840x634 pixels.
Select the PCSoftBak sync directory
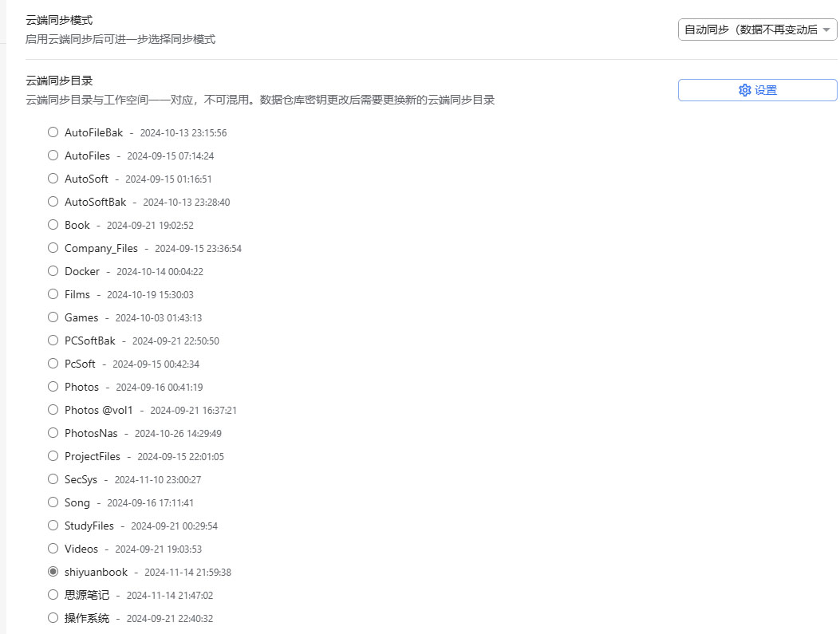coord(53,340)
